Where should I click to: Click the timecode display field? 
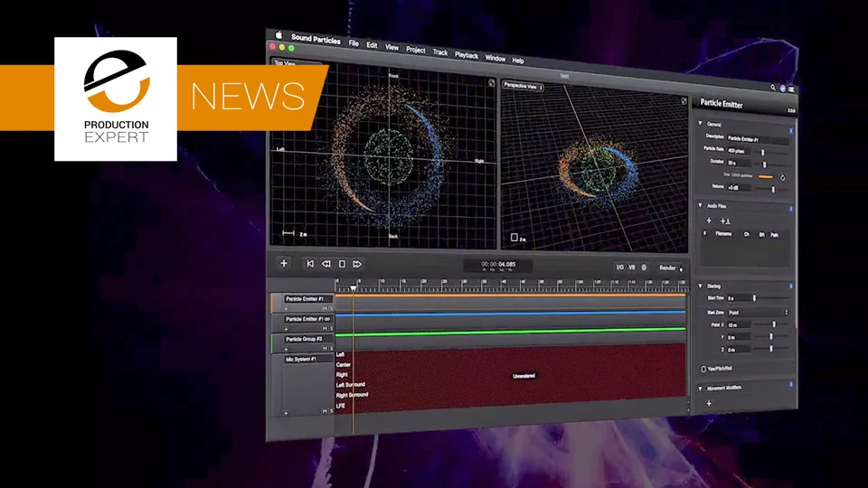click(498, 266)
